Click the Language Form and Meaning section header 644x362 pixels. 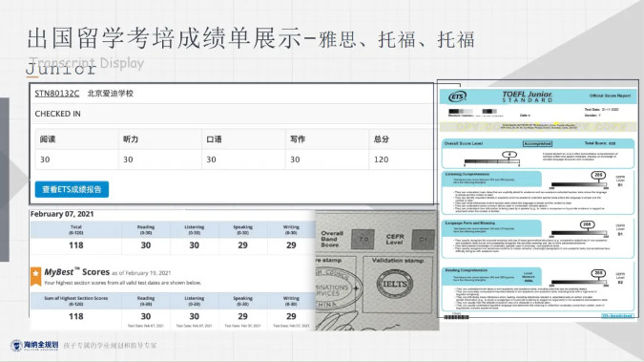[x=469, y=223]
